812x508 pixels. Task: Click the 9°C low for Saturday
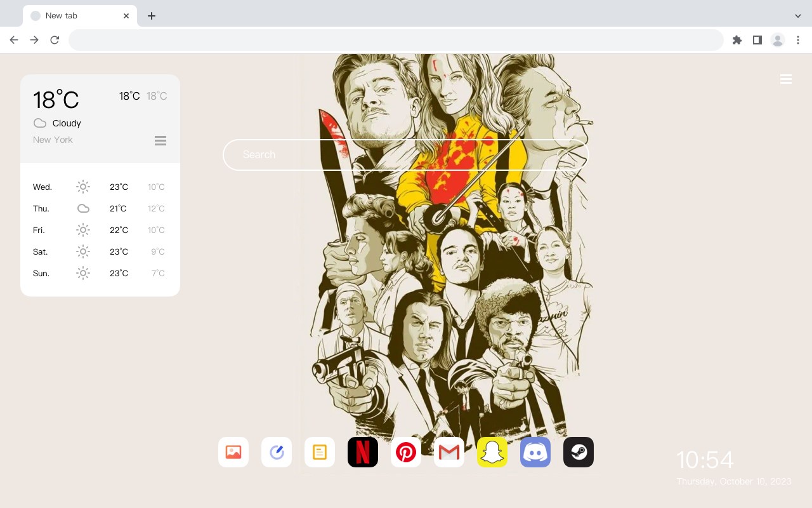[x=158, y=251]
